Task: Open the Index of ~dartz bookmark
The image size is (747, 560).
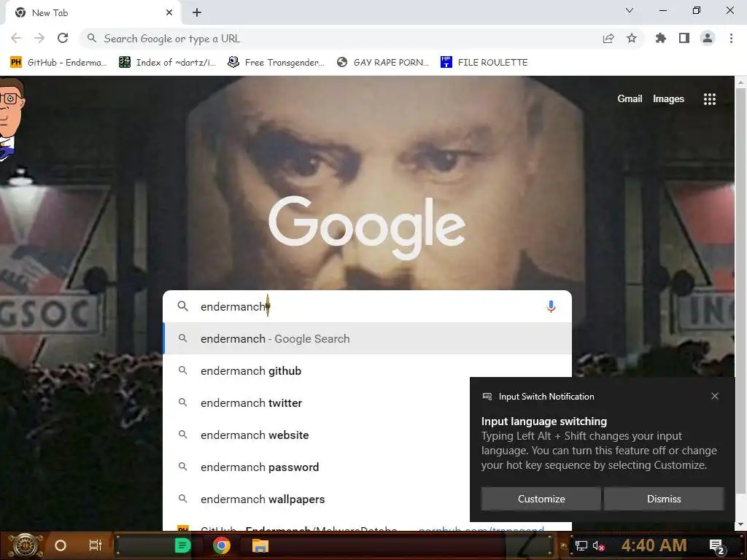Action: pyautogui.click(x=168, y=63)
